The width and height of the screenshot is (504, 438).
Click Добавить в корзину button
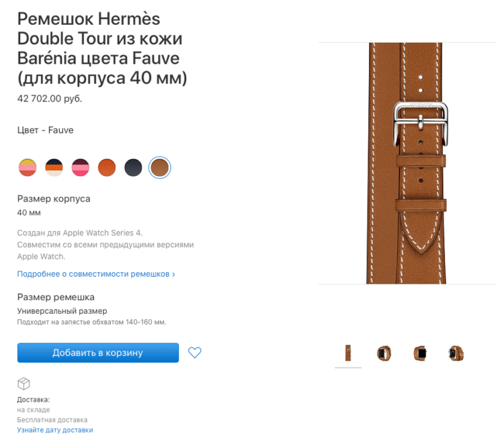click(98, 353)
